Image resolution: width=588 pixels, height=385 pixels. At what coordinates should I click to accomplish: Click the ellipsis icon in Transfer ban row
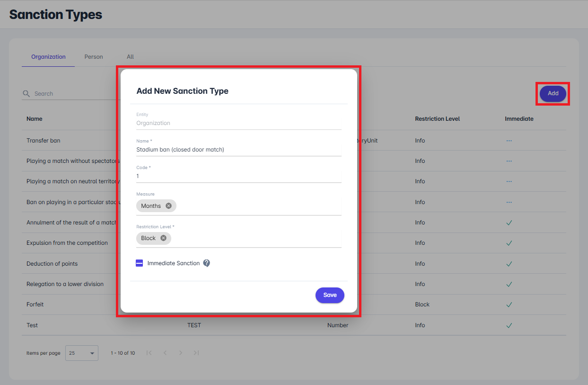(509, 141)
